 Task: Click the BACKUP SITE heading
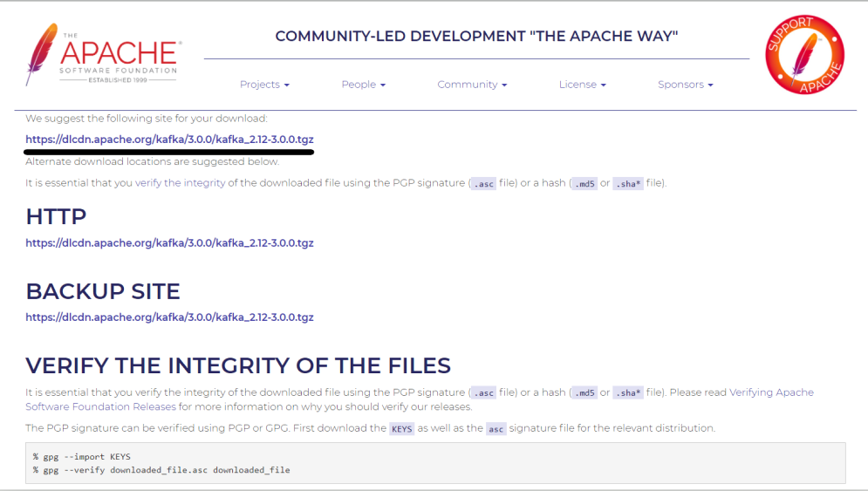tap(103, 291)
